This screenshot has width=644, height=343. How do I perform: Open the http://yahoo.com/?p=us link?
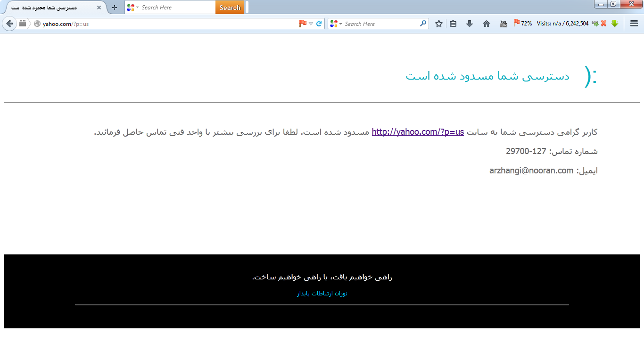pos(418,132)
